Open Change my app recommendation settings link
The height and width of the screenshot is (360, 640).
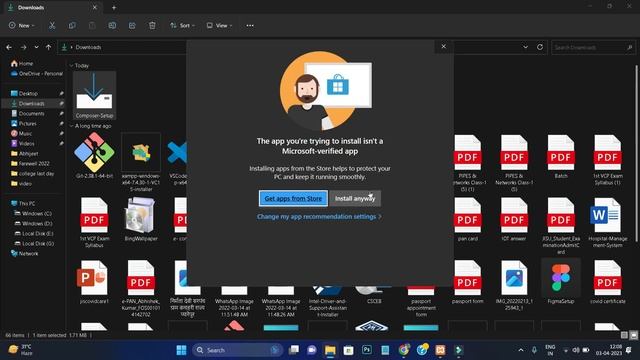pyautogui.click(x=319, y=217)
